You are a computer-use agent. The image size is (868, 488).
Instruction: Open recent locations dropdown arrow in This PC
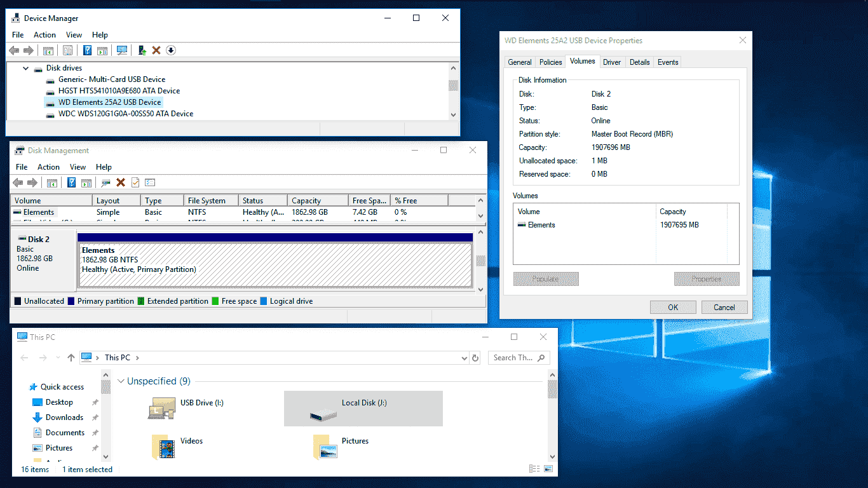[x=57, y=358]
